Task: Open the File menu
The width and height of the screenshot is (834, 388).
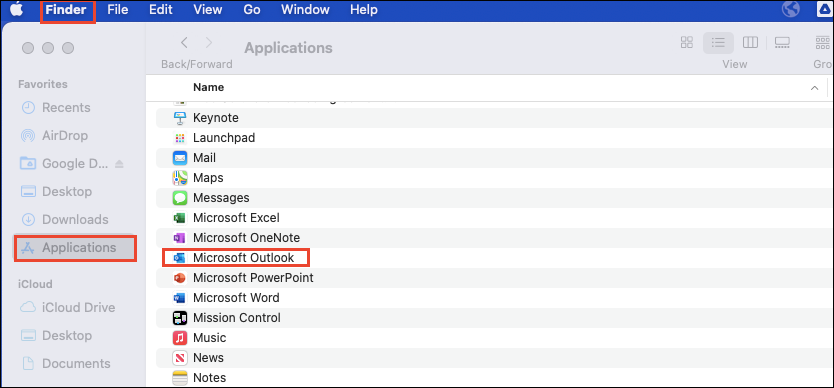Action: [118, 10]
